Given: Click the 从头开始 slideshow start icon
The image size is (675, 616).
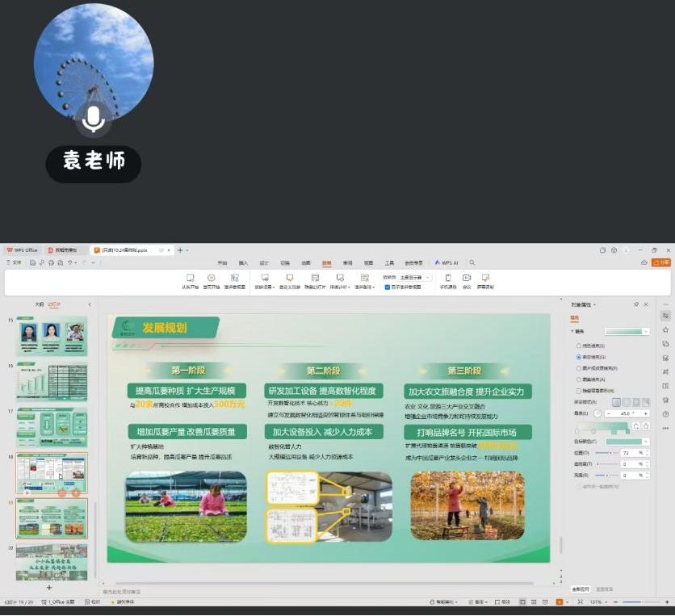Looking at the screenshot, I should (190, 278).
